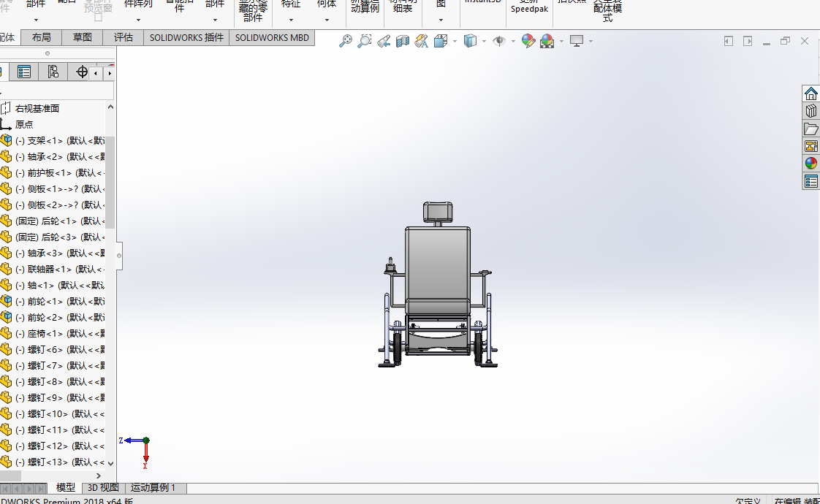This screenshot has width=820, height=504.
Task: Select the Zoom to Area tool
Action: [x=364, y=41]
